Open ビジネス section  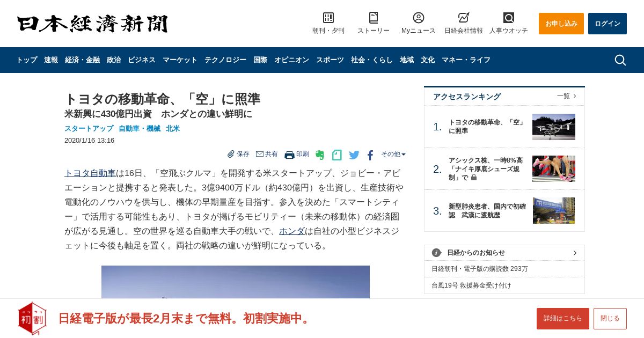click(142, 60)
